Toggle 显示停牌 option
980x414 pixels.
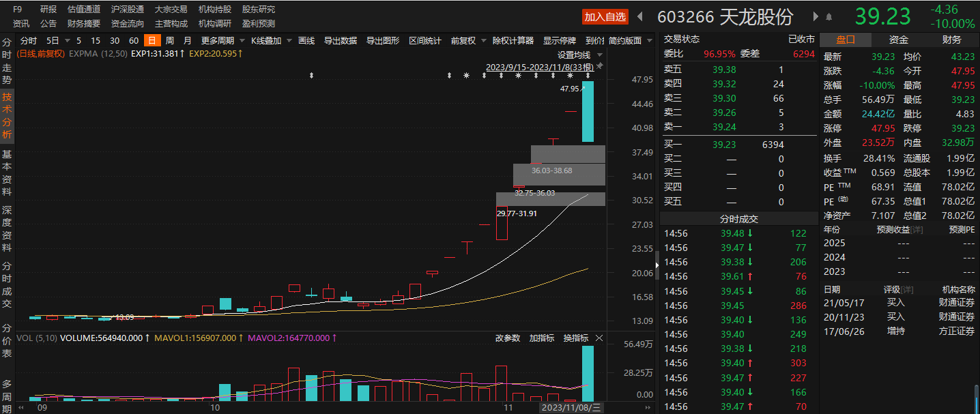point(560,41)
